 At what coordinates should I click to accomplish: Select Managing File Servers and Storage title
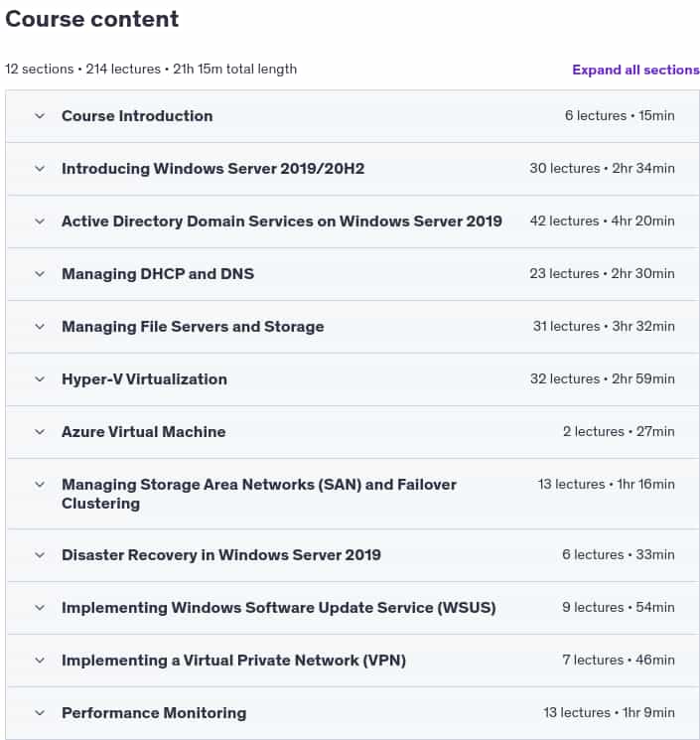click(193, 327)
